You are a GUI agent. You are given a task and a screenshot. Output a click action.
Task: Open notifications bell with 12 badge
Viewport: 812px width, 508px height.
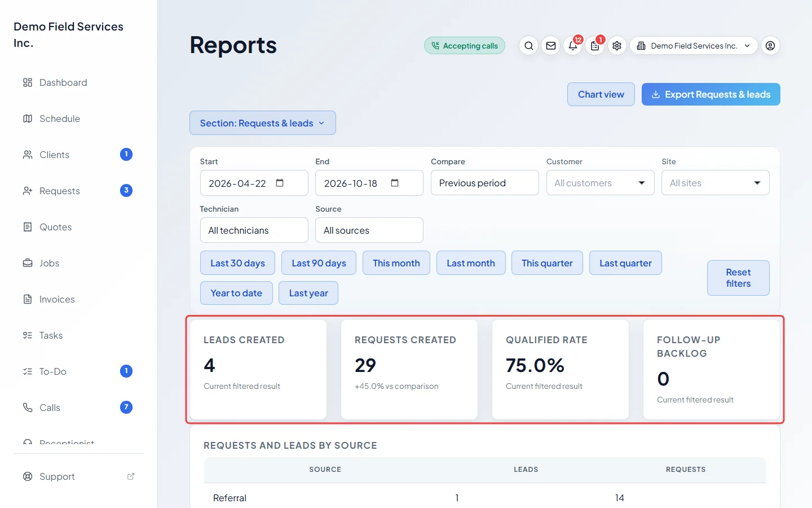(x=573, y=46)
